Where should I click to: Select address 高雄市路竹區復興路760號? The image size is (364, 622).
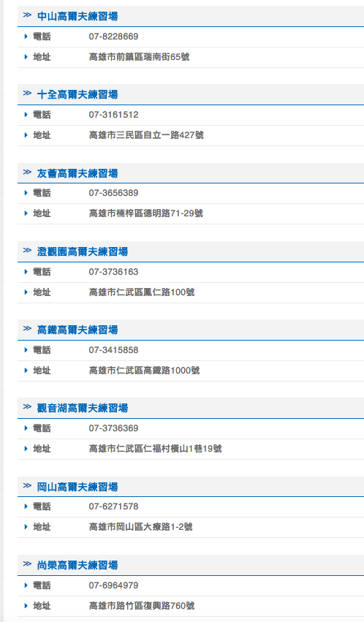(x=142, y=606)
